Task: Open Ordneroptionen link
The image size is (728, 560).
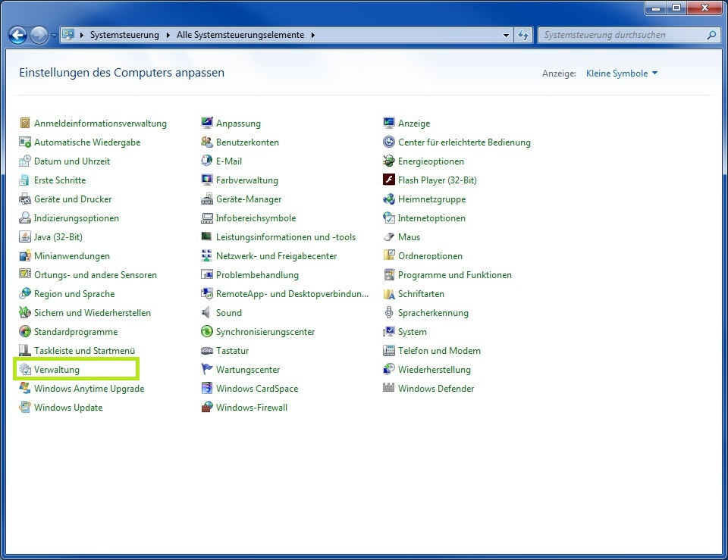Action: (x=431, y=255)
